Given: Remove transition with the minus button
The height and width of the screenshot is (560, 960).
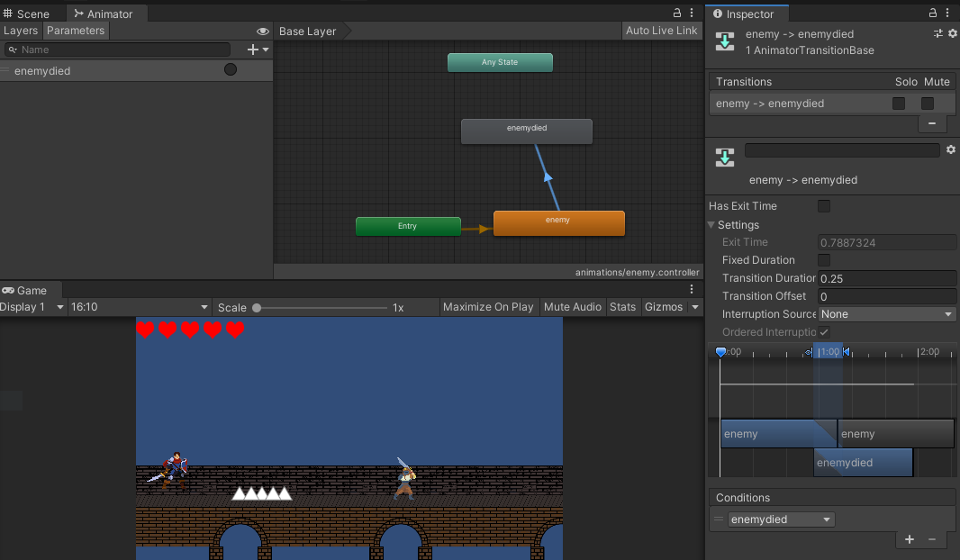Looking at the screenshot, I should coord(932,123).
